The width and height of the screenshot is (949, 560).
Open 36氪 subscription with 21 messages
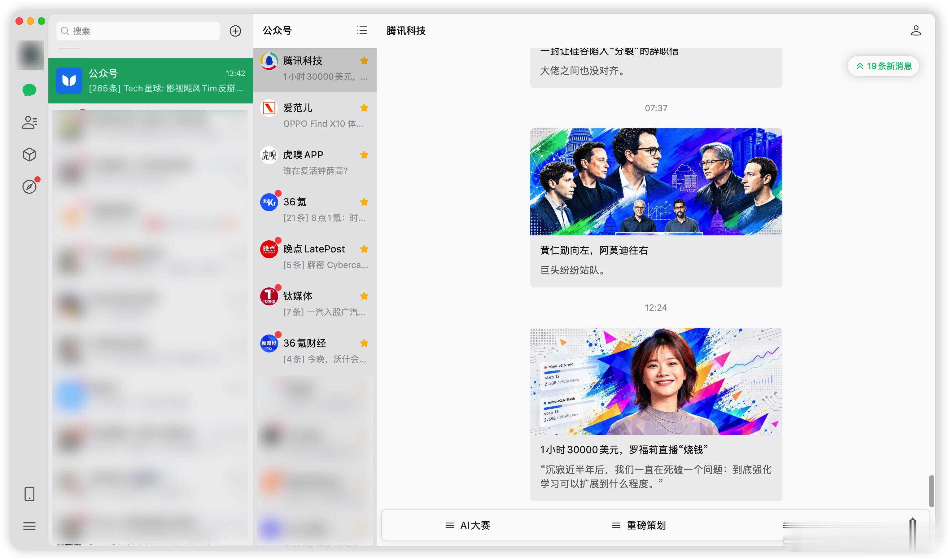pos(315,210)
